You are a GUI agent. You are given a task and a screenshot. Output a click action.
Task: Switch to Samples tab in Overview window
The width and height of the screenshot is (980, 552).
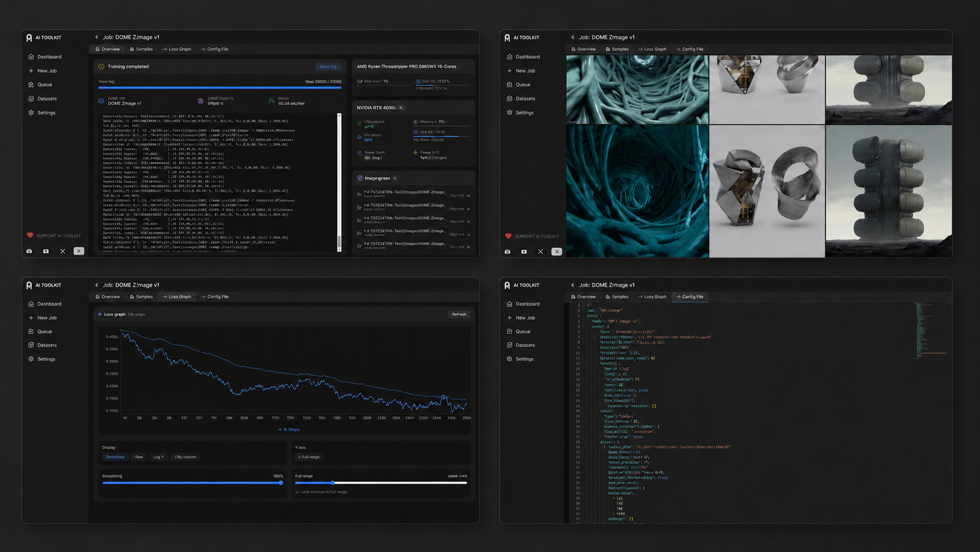(x=141, y=49)
